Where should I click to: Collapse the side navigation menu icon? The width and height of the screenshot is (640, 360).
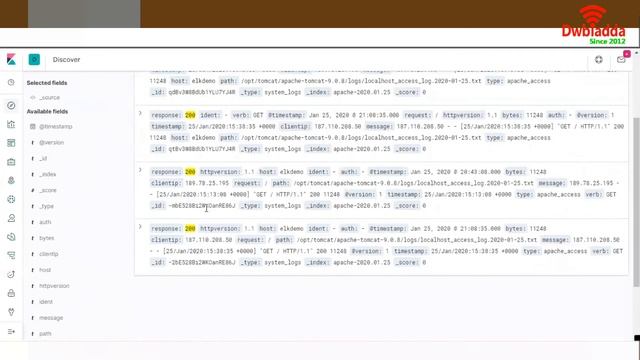[11, 331]
